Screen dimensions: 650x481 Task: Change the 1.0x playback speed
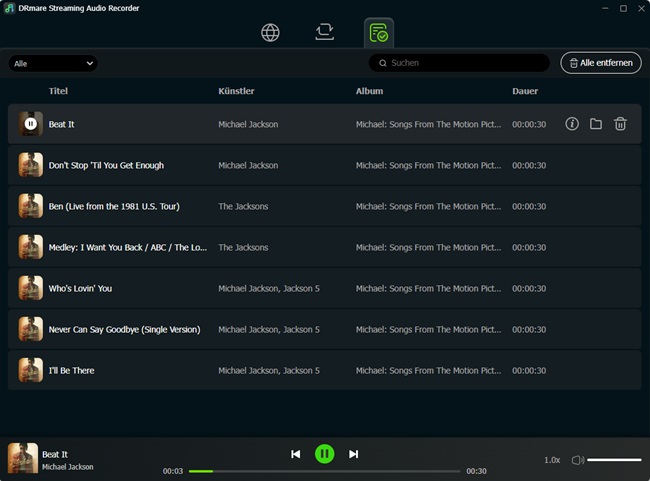tap(552, 460)
